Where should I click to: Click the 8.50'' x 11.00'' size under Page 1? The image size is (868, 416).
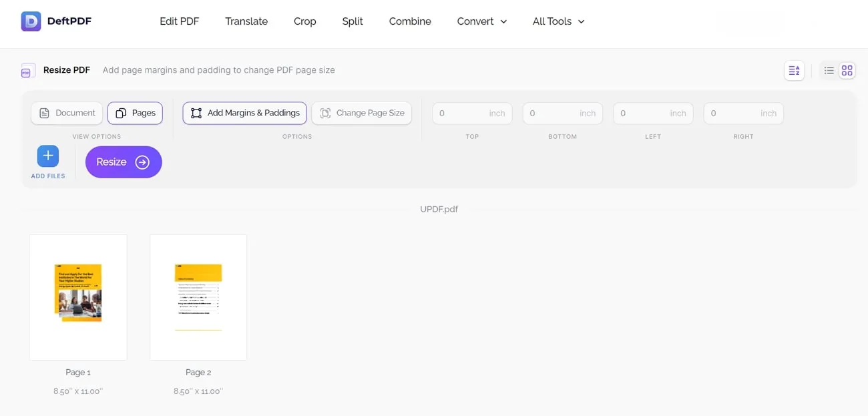tap(78, 391)
